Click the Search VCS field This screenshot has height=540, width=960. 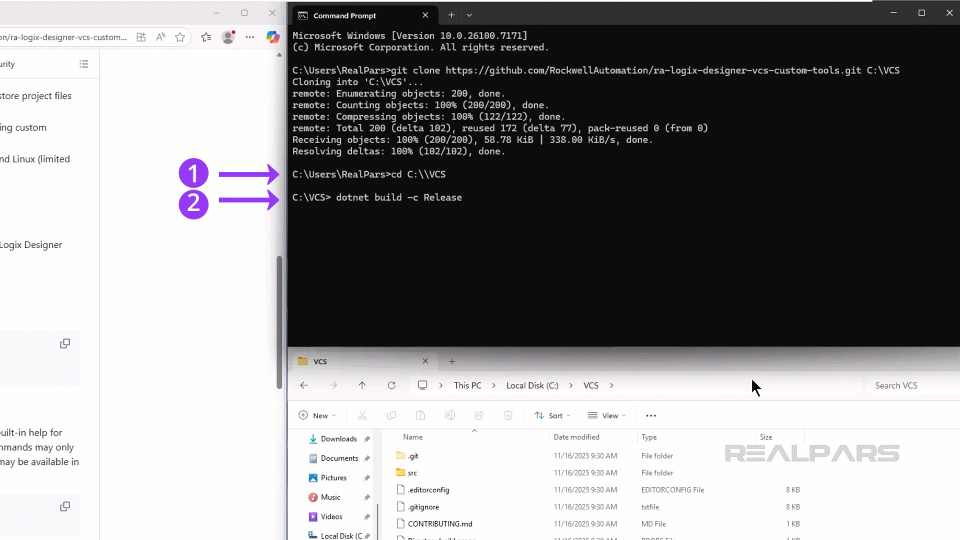coord(912,385)
